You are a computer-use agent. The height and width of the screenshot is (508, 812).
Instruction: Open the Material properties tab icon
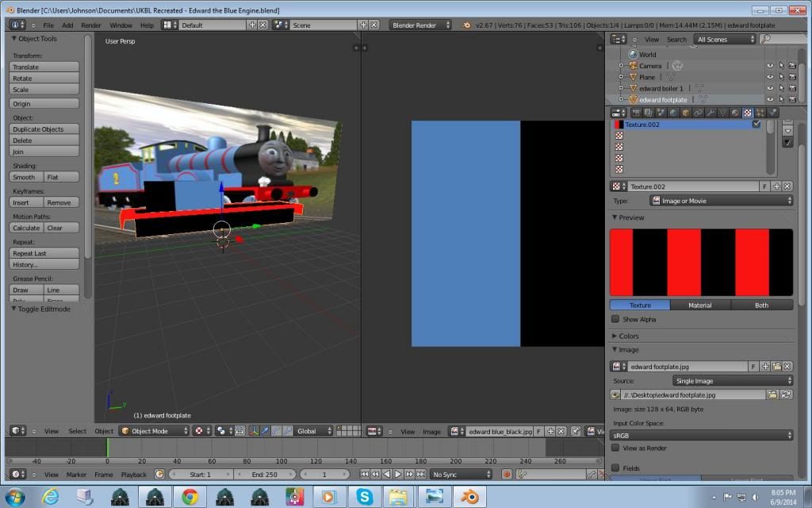click(x=735, y=113)
